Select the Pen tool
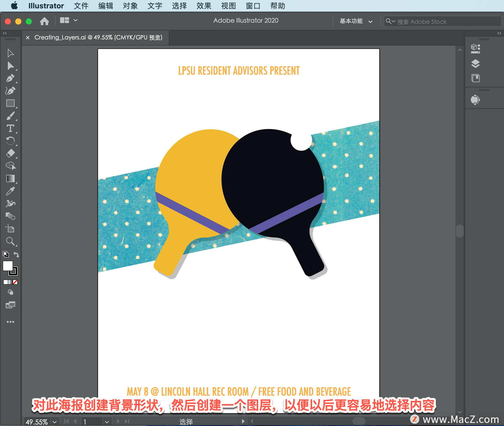This screenshot has width=504, height=426. point(10,78)
